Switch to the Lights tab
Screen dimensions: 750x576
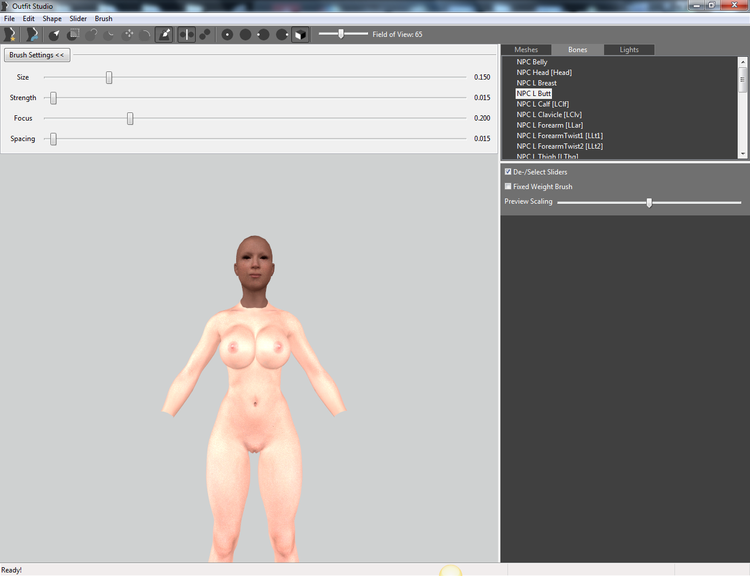(629, 50)
